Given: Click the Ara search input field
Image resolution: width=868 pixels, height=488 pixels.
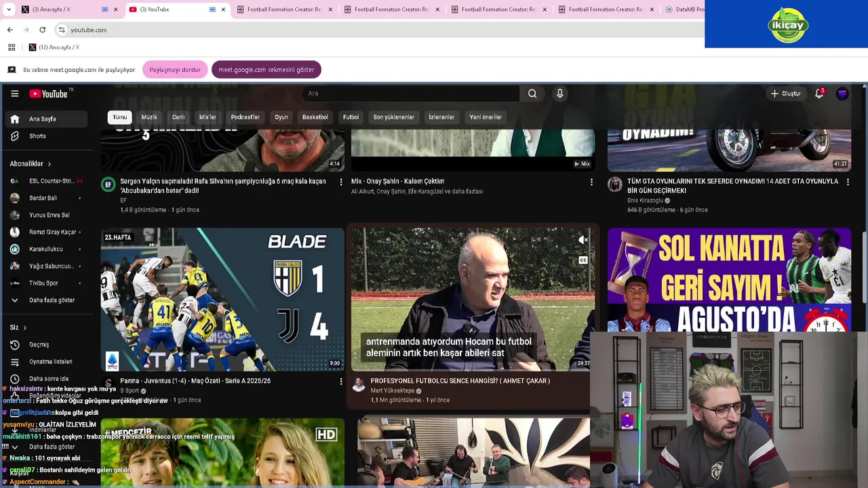Looking at the screenshot, I should pyautogui.click(x=410, y=94).
